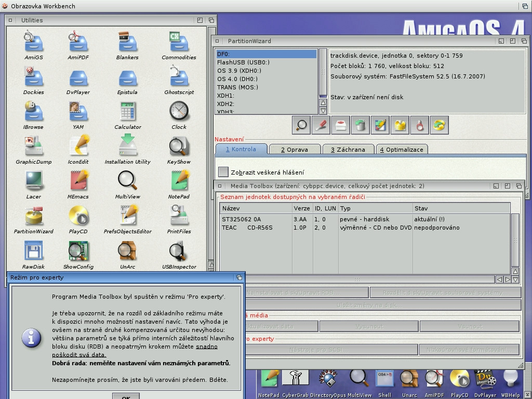The image size is (532, 399).
Task: Click the device list scroll-down arrow
Action: point(323,111)
